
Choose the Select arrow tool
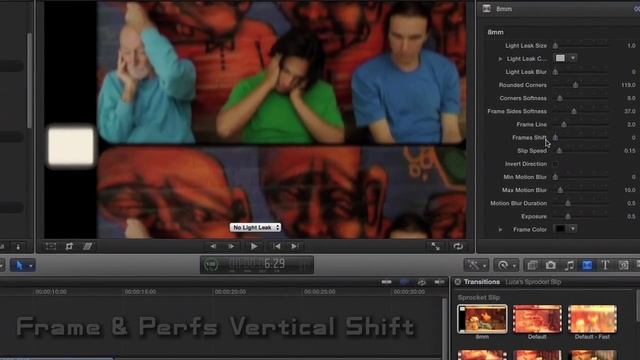(19, 265)
